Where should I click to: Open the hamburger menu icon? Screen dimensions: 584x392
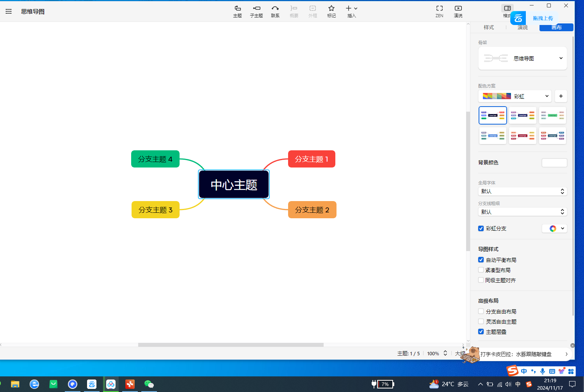[x=9, y=11]
